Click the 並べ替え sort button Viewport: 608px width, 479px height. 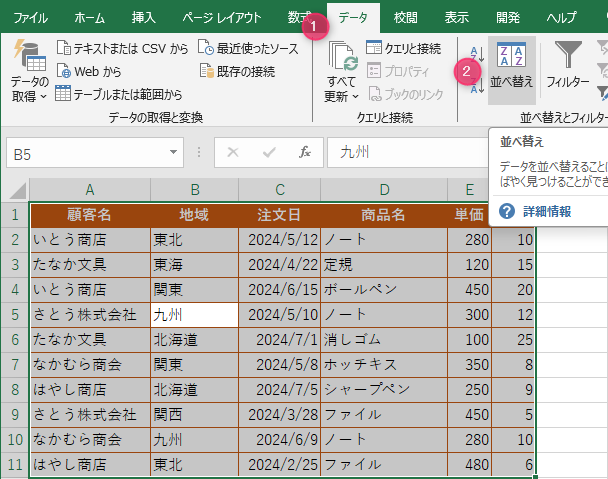coord(511,66)
